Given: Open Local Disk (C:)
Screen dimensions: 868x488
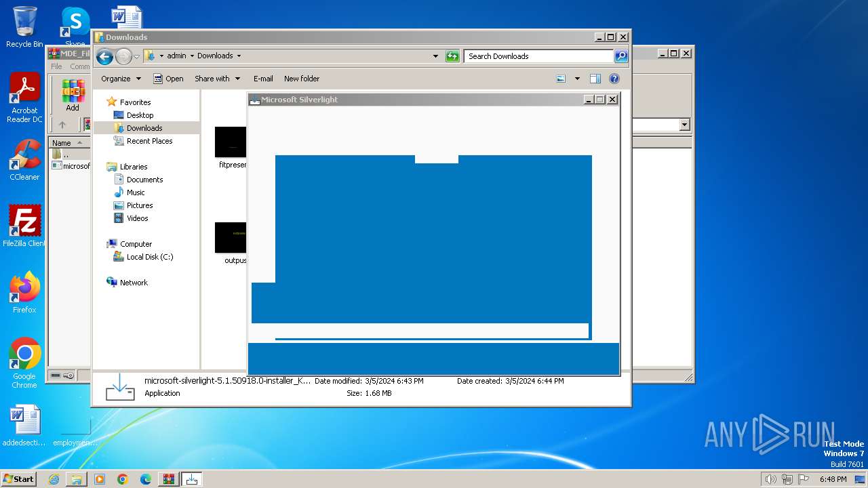Looking at the screenshot, I should tap(149, 257).
